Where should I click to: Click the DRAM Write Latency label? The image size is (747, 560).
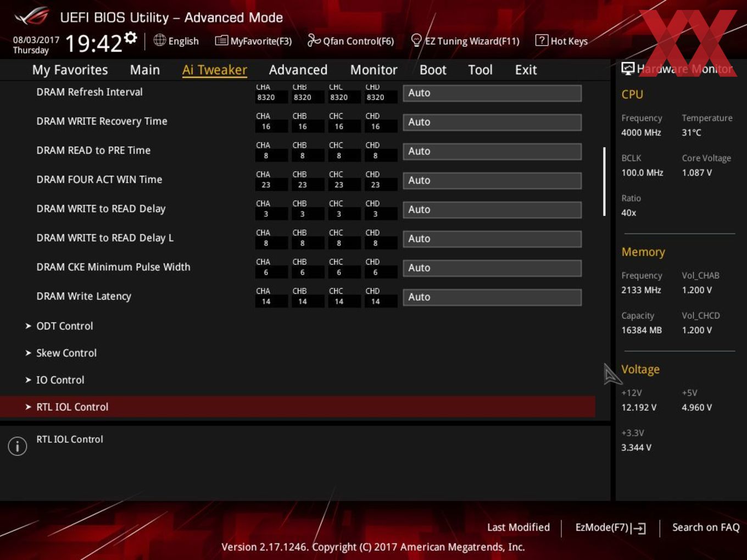click(83, 296)
